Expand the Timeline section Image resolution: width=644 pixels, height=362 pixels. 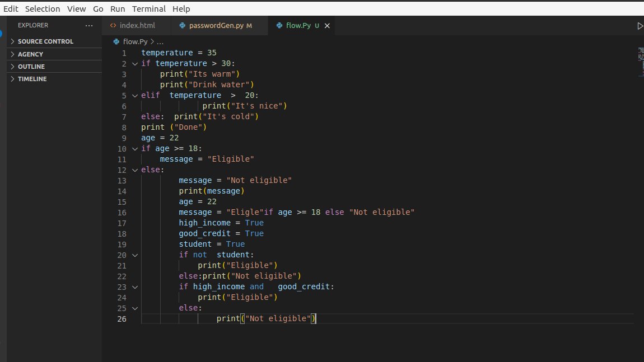click(x=54, y=79)
